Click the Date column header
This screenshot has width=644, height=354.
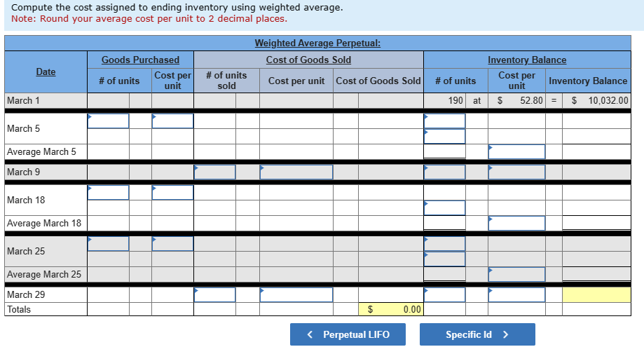point(46,72)
